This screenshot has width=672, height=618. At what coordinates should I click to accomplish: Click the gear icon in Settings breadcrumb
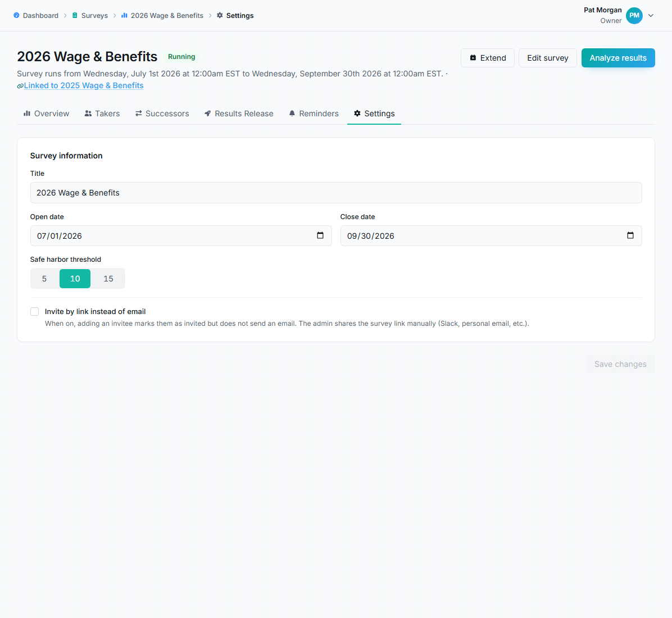tap(220, 15)
